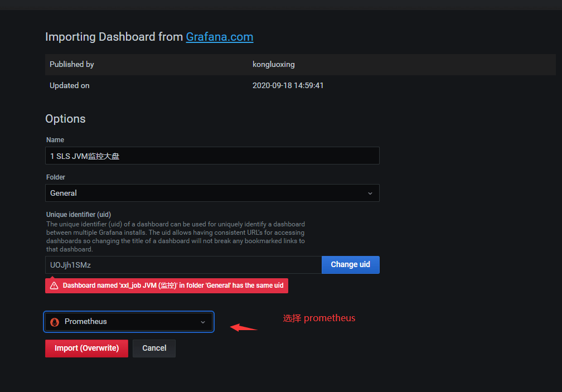Expand the folder dropdown chevron
Viewport: 562px width, 392px height.
(370, 193)
